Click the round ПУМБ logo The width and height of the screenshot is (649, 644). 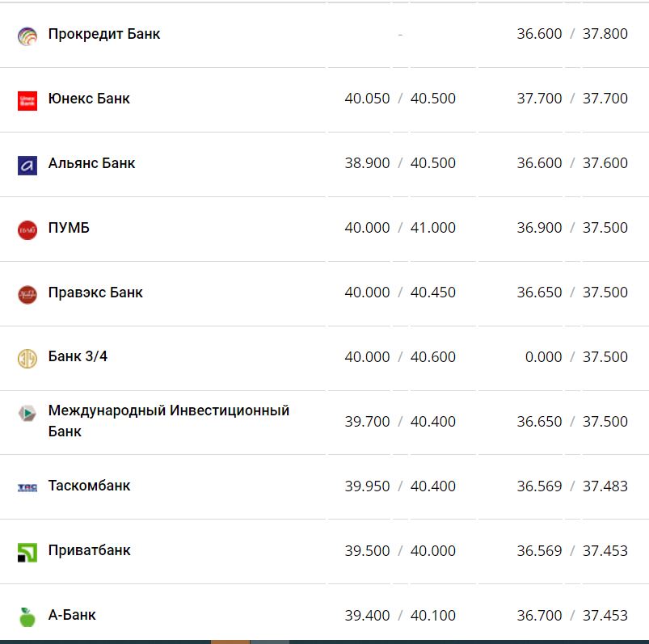pyautogui.click(x=27, y=229)
